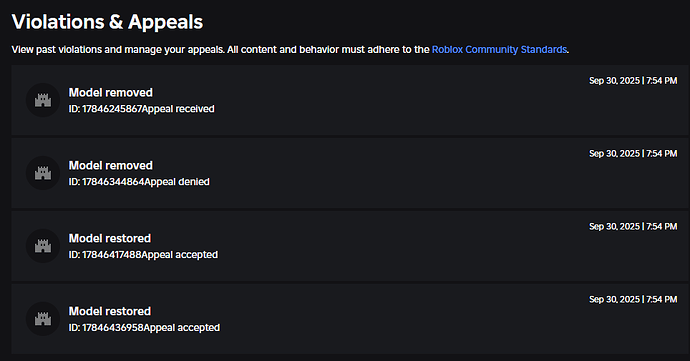This screenshot has width=690, height=361.
Task: Click model icon for ID 17846245867
Action: click(x=43, y=100)
